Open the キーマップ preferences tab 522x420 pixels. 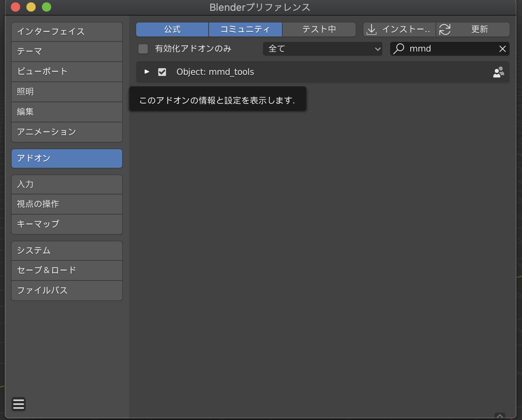click(x=67, y=224)
